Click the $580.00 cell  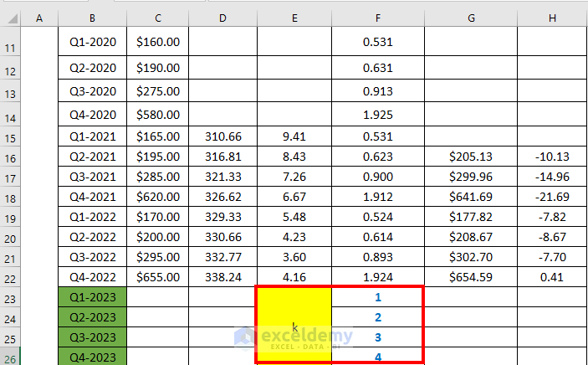158,114
